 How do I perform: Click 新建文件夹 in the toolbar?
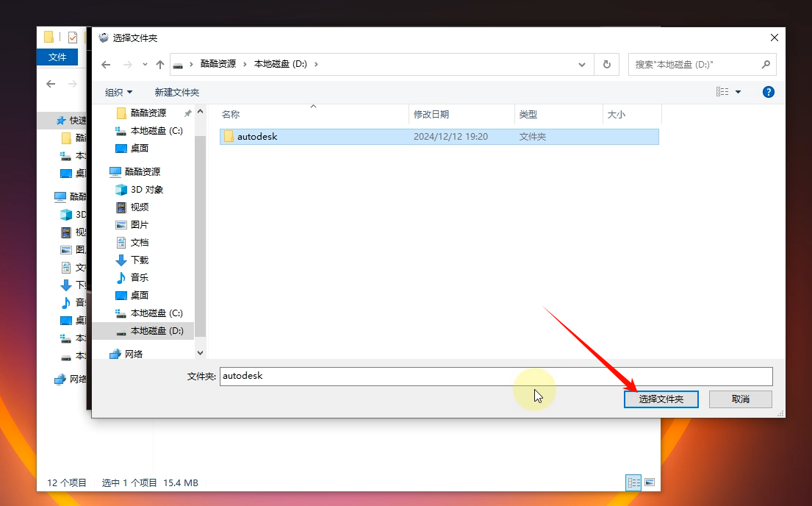[176, 92]
